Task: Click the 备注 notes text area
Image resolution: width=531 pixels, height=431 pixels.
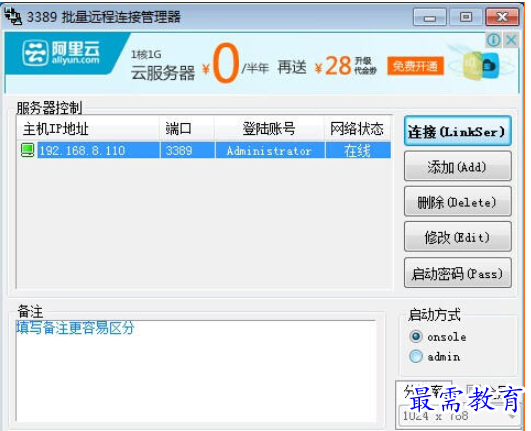Action: tap(196, 371)
